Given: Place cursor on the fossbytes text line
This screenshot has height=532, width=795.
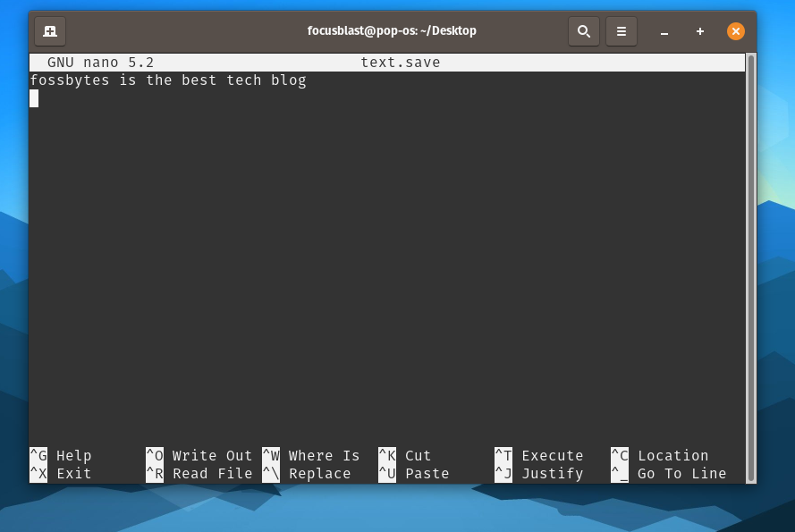Looking at the screenshot, I should pyautogui.click(x=168, y=80).
